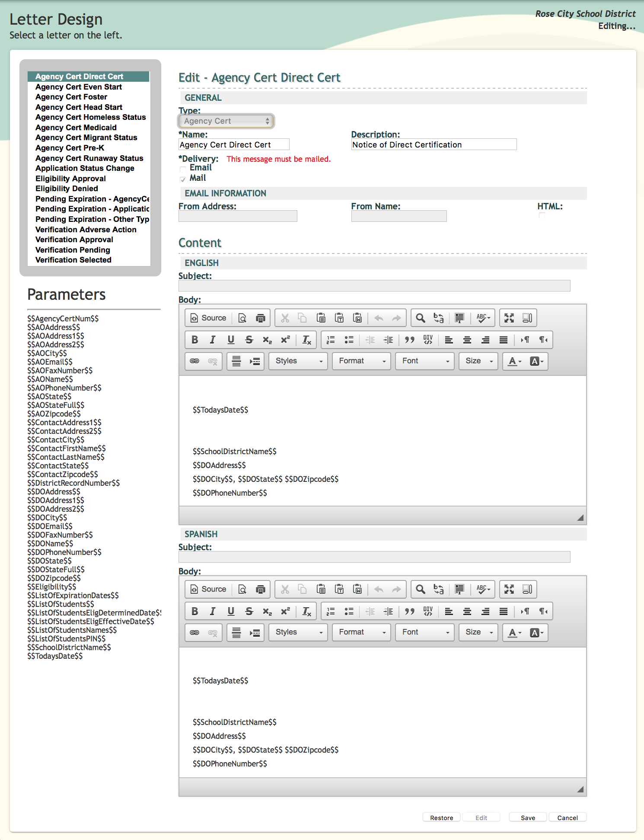644x840 pixels.
Task: Click the Restore button
Action: [x=441, y=818]
